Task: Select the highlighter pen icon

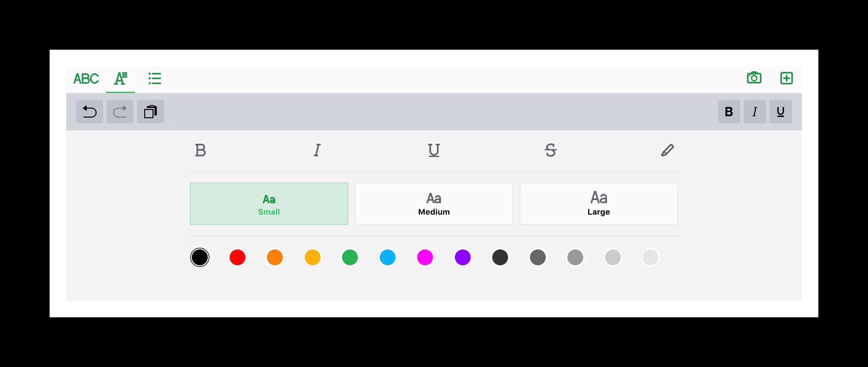Action: pyautogui.click(x=667, y=150)
